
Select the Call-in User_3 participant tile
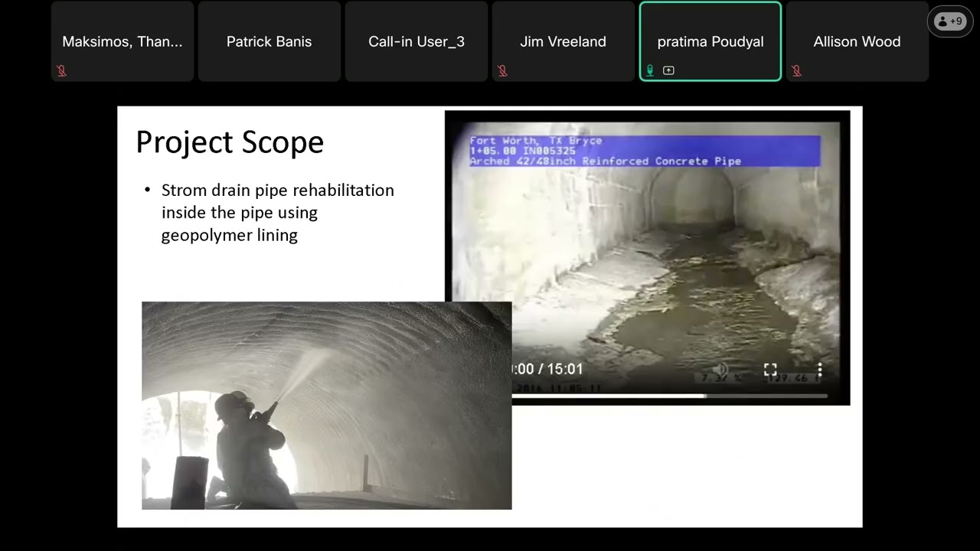[416, 41]
